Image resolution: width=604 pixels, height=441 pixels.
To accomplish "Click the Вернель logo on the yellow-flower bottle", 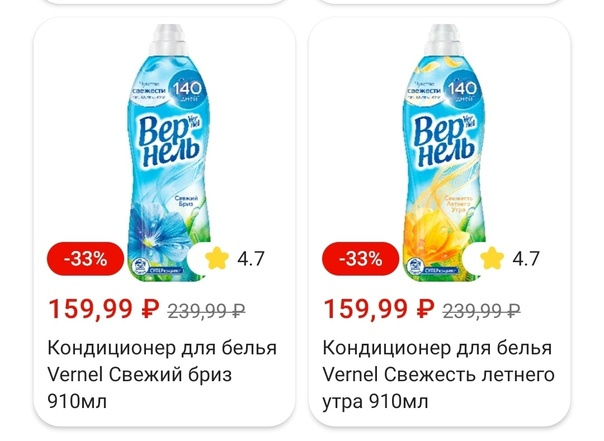I will click(x=444, y=141).
